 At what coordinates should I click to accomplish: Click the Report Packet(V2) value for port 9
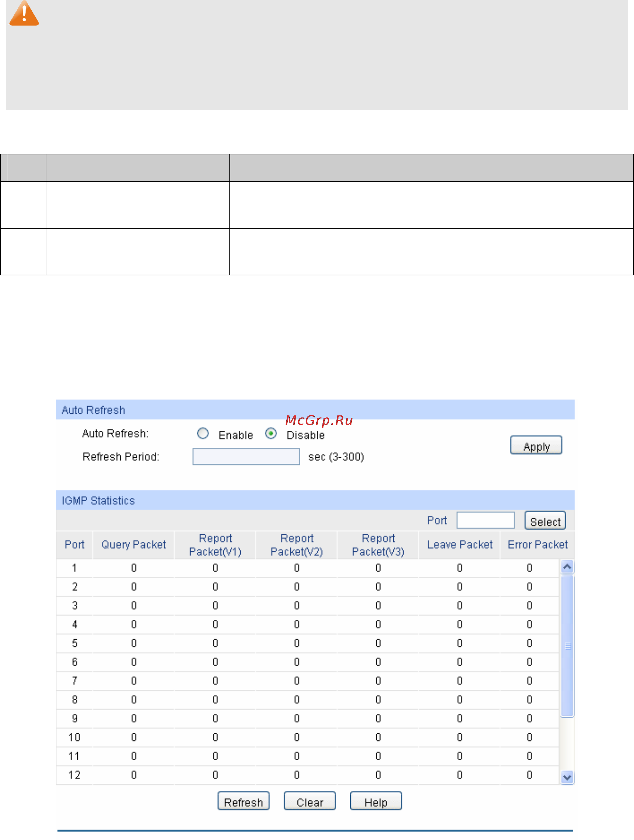coord(297,718)
